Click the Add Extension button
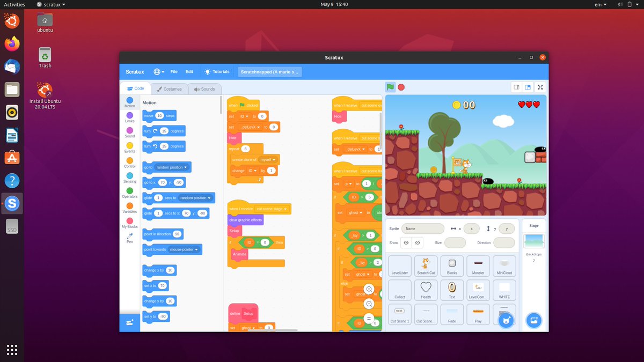 click(x=129, y=322)
